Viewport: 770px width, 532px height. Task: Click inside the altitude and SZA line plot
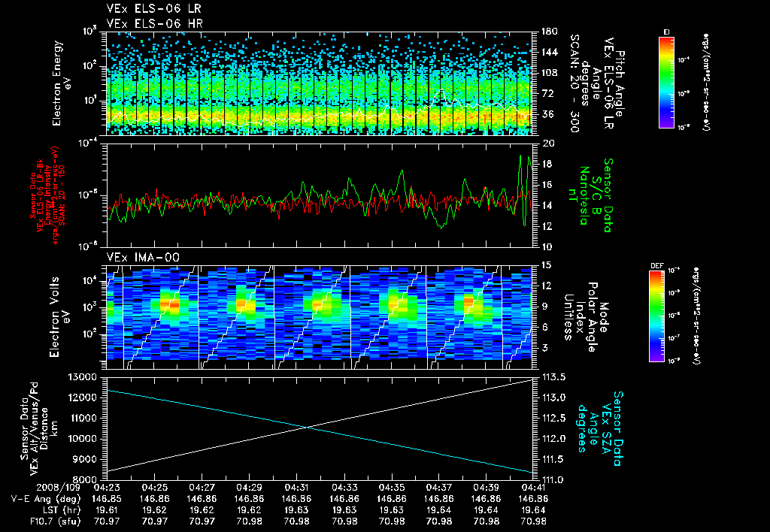[x=320, y=428]
